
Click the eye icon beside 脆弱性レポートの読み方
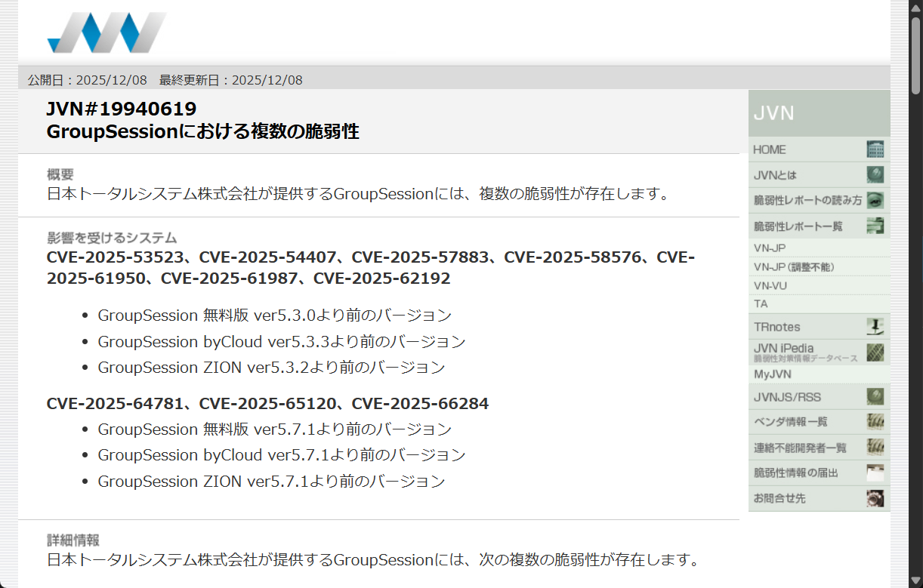[x=875, y=200]
